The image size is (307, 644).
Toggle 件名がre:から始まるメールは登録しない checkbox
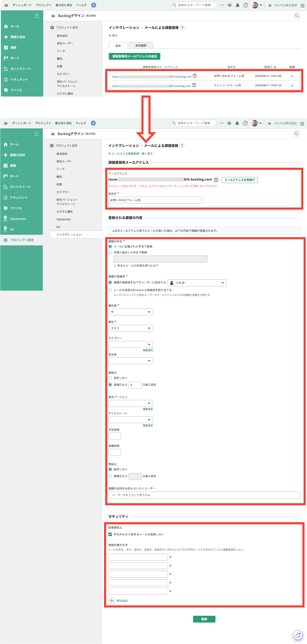tap(110, 534)
